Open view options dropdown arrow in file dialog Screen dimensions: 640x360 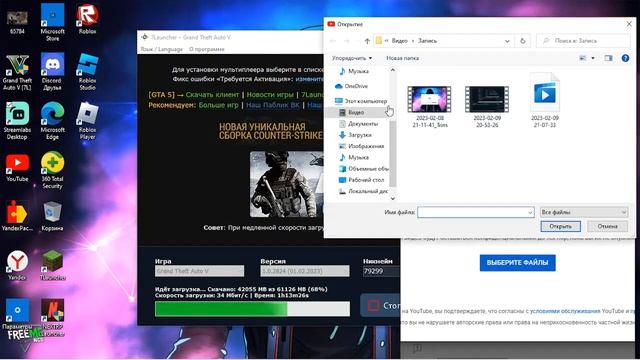[593, 58]
